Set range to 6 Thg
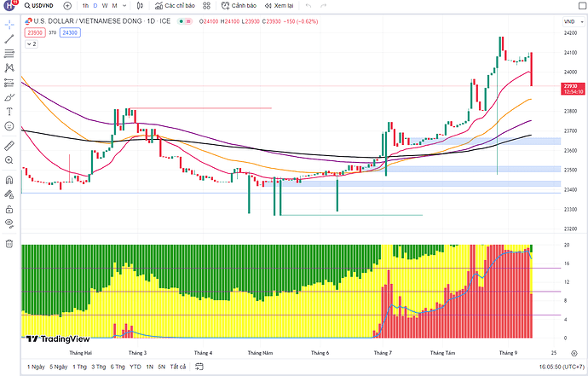The image size is (588, 376). tap(118, 367)
